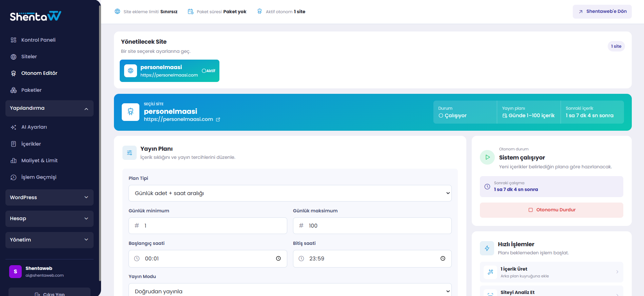Click the Günlük minimum input field
This screenshot has width=644, height=296.
point(208,226)
